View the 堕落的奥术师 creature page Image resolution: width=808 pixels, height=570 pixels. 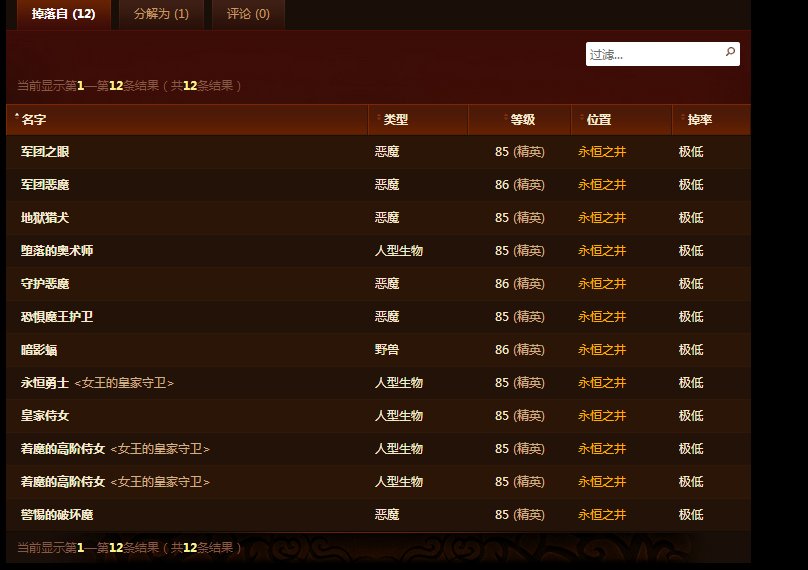57,251
